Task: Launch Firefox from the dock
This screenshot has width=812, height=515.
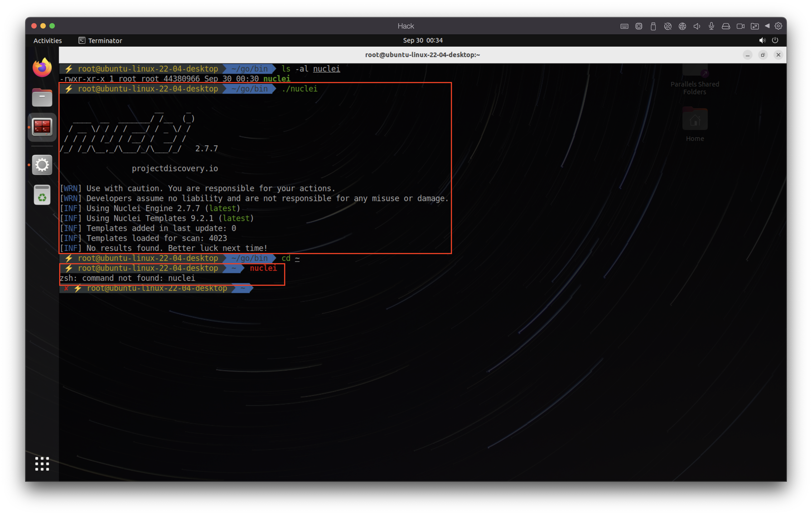Action: coord(42,68)
